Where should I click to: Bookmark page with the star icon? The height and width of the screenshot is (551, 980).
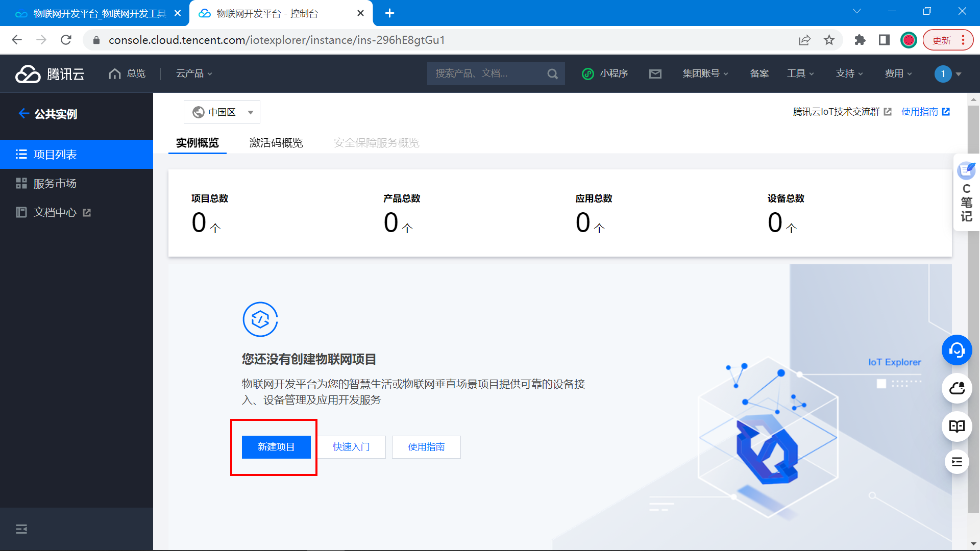click(829, 40)
